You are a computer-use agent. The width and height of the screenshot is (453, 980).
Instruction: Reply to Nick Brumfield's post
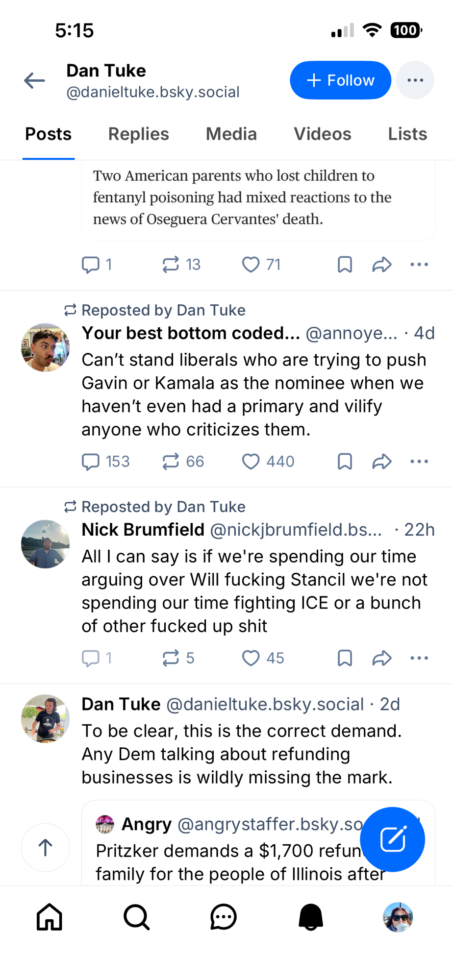pyautogui.click(x=91, y=658)
